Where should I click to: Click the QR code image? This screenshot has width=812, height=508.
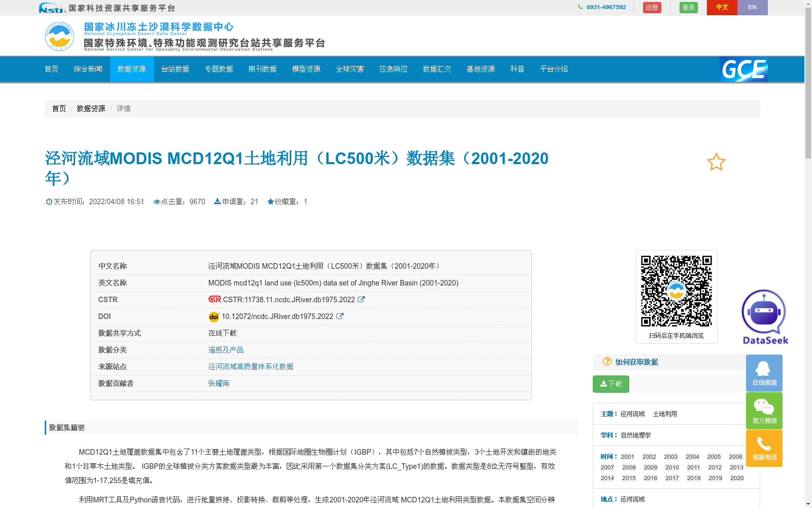click(x=676, y=291)
